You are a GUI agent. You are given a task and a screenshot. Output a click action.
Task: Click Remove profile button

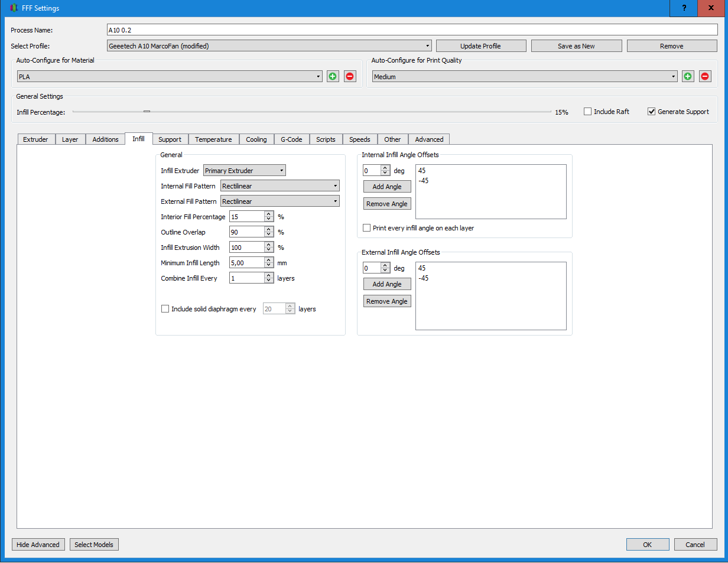671,46
